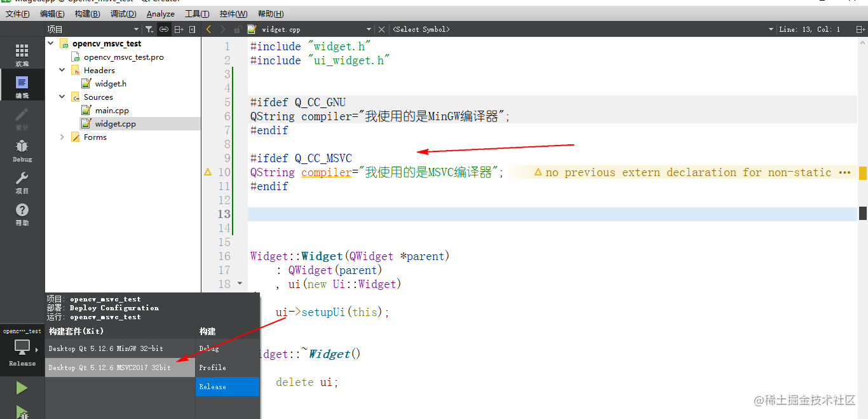Collapse the Headers folder
Image resolution: width=868 pixels, height=419 pixels.
[62, 71]
